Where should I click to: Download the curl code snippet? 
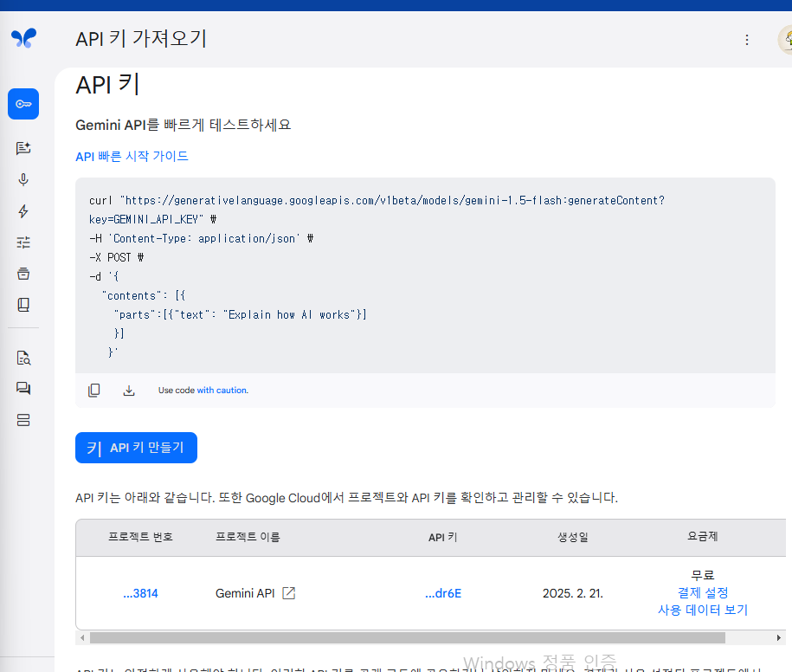click(x=129, y=390)
